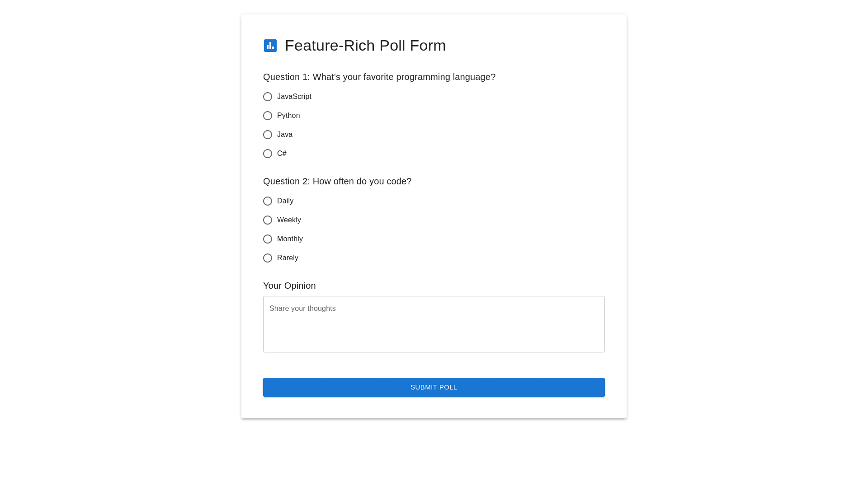Click the blue poll chart icon
868x488 pixels.
pos(270,46)
